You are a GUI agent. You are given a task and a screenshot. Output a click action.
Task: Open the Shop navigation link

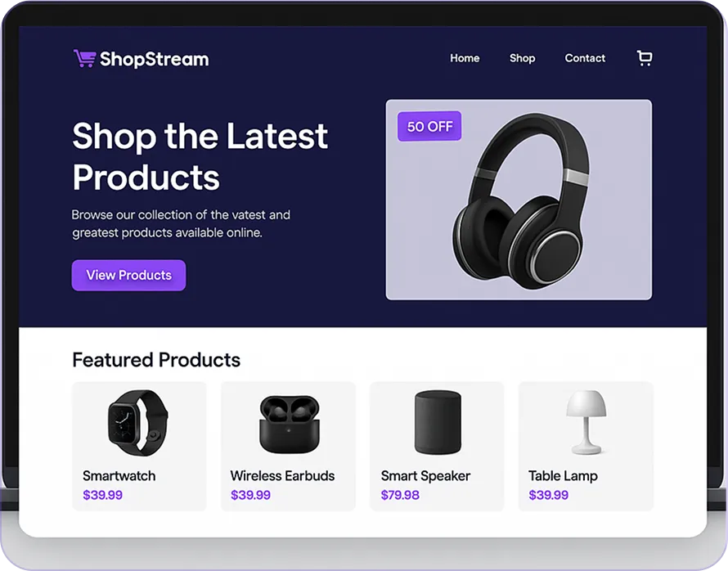click(523, 58)
